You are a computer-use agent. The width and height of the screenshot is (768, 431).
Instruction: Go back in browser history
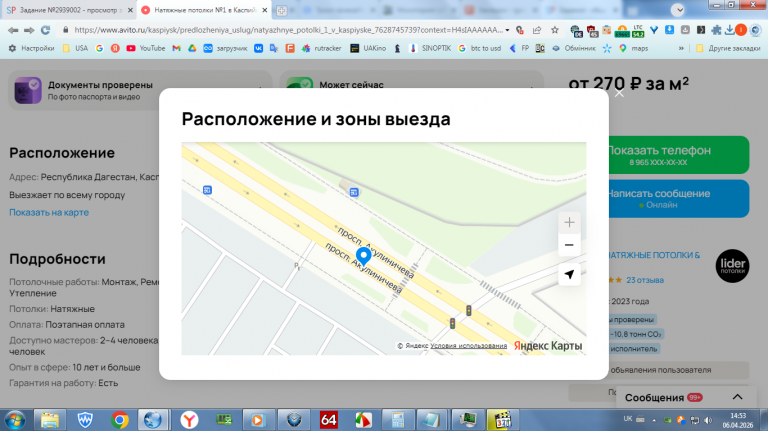click(x=13, y=30)
